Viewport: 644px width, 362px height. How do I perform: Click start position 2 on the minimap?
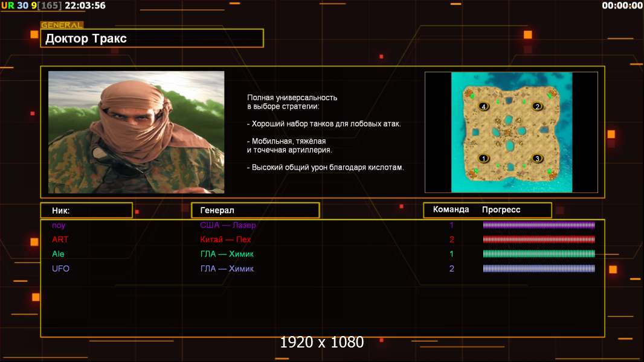pos(537,107)
